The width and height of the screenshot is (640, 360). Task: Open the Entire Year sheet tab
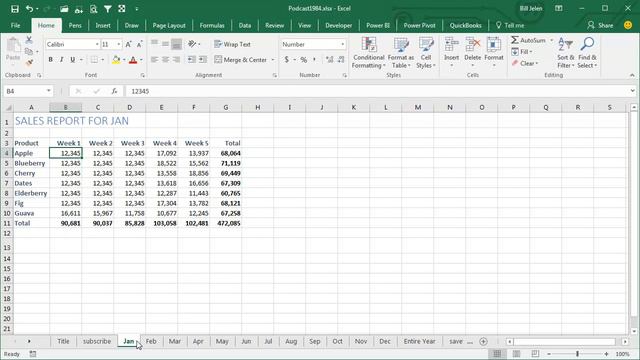(x=420, y=341)
